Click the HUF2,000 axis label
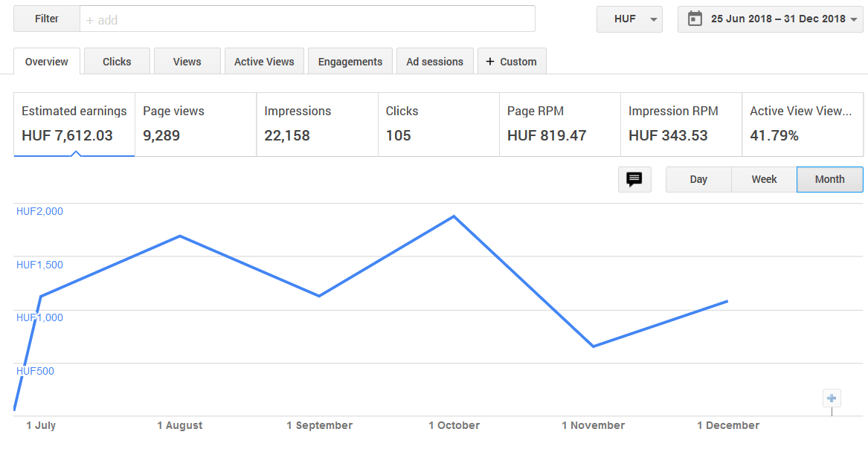The image size is (868, 449). click(x=39, y=211)
